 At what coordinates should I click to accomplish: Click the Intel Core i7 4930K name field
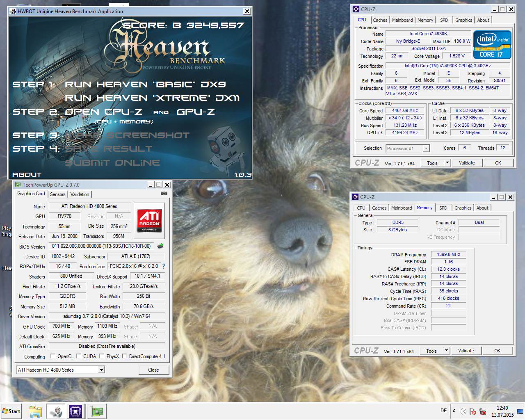429,34
